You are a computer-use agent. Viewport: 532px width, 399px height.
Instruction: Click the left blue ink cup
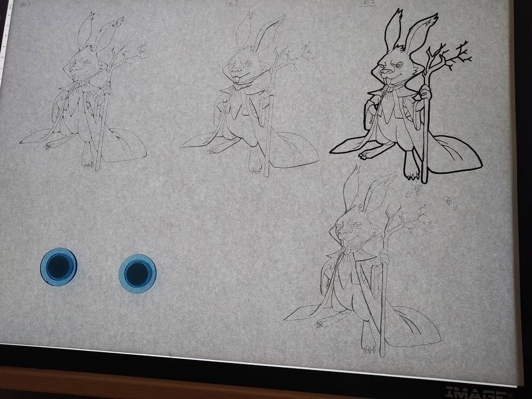coord(59,266)
